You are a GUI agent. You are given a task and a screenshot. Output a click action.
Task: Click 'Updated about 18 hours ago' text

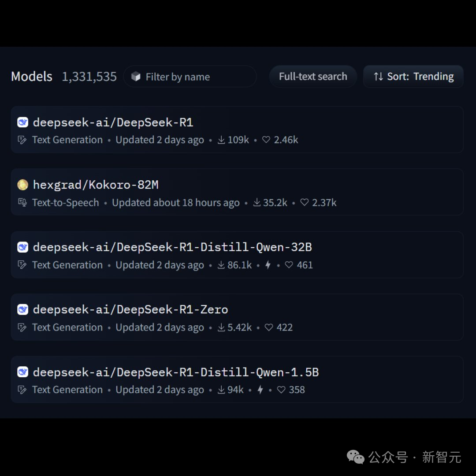pos(176,202)
